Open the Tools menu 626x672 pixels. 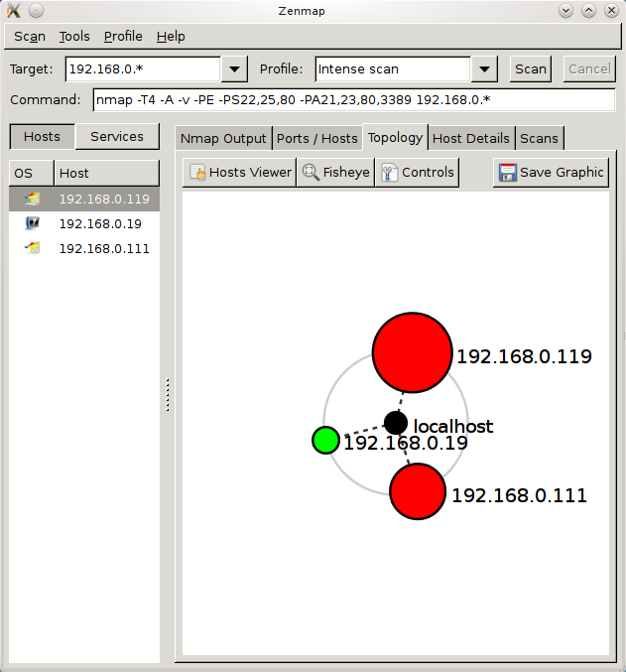[74, 37]
